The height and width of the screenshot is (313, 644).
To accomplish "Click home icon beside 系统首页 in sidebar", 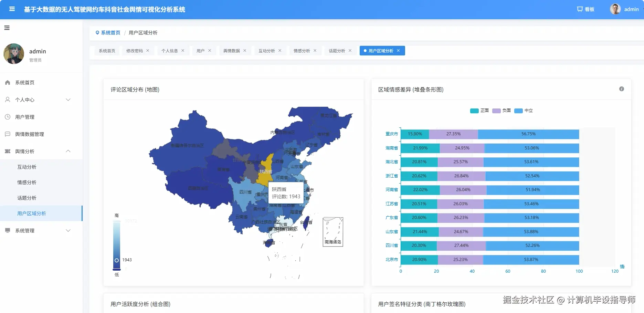I will click(x=8, y=83).
